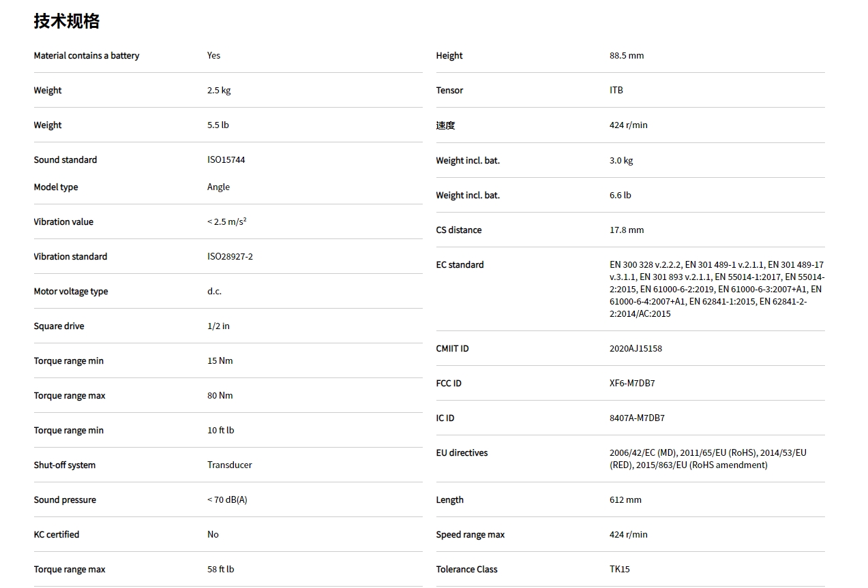Click the 'Motor voltage type' label

tap(71, 292)
